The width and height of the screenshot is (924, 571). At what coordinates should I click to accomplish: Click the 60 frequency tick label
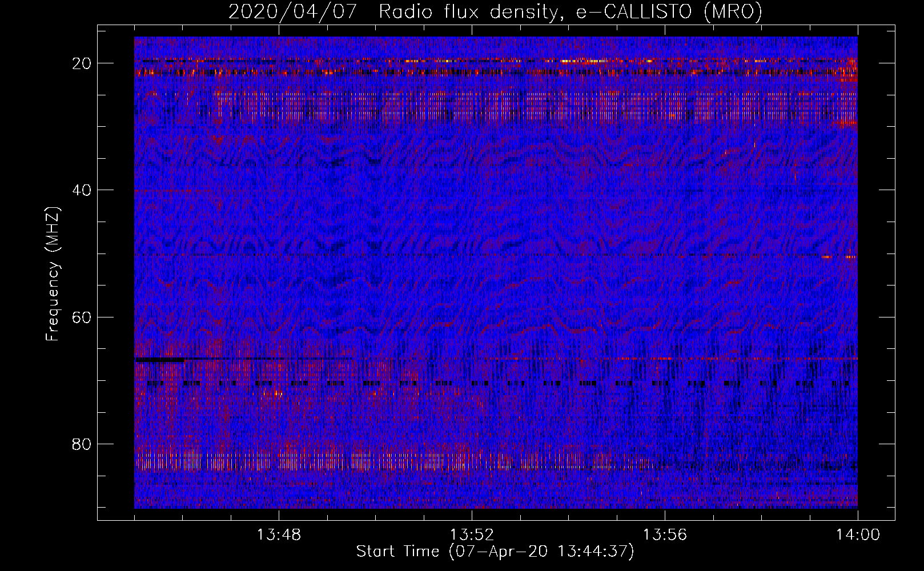82,317
